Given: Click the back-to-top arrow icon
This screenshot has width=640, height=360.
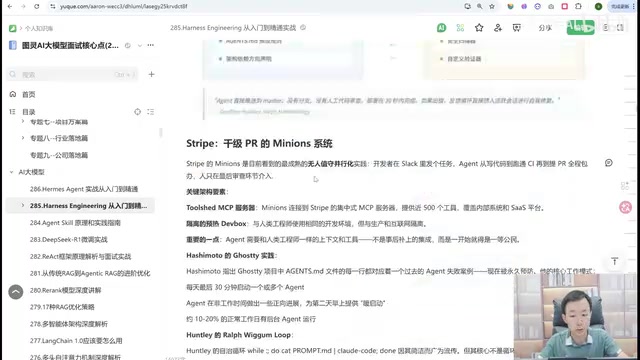Looking at the screenshot, I should 615,262.
